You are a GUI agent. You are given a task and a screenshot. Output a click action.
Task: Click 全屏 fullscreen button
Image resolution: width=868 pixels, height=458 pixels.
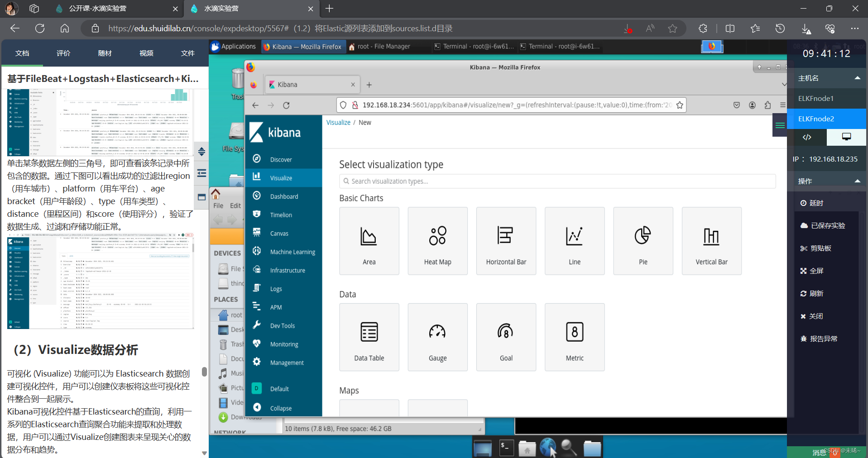pyautogui.click(x=812, y=271)
